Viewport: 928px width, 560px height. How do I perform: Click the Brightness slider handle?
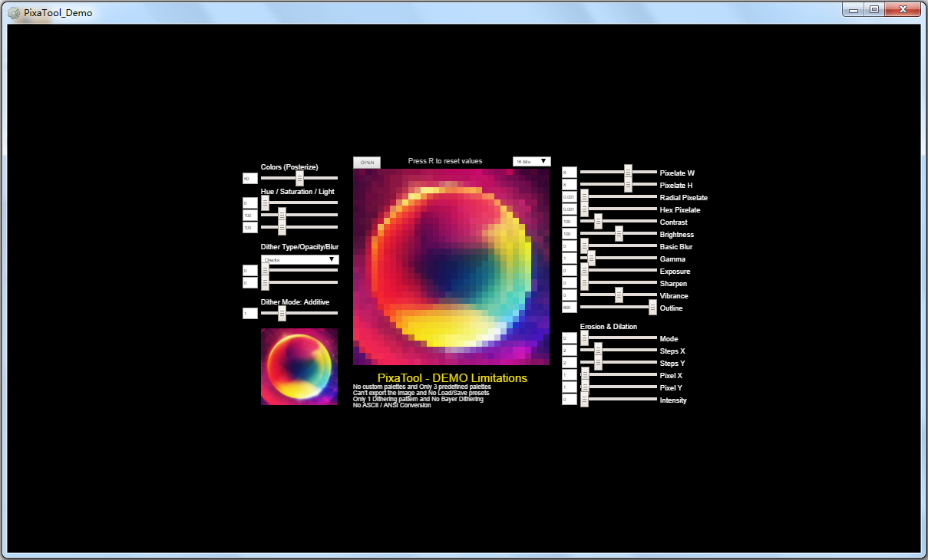[619, 234]
